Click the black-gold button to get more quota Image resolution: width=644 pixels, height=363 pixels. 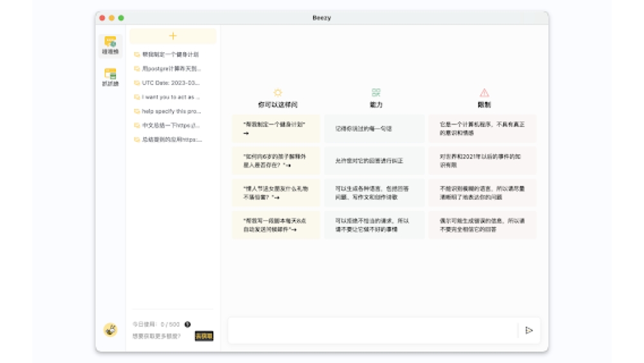204,336
